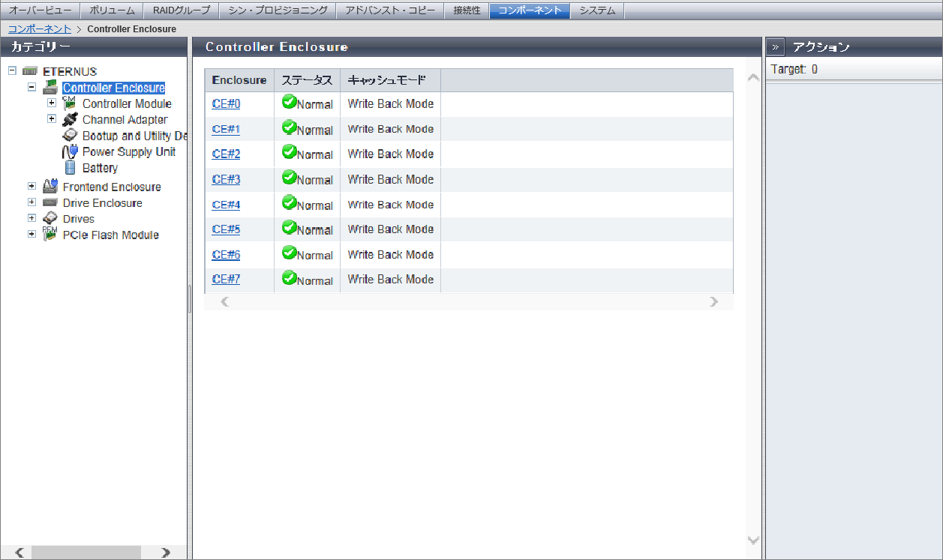Collapse the Controller Enclosure tree node

pos(32,87)
